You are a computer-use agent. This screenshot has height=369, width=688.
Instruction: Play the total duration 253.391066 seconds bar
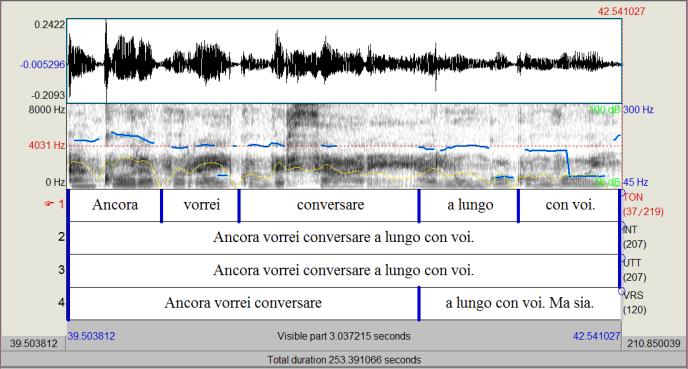point(344,360)
